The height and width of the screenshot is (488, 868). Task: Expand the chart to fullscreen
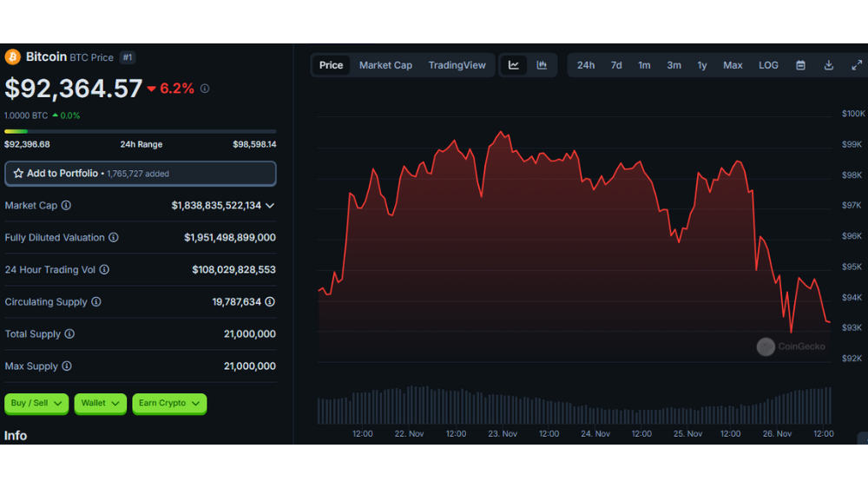coord(857,65)
